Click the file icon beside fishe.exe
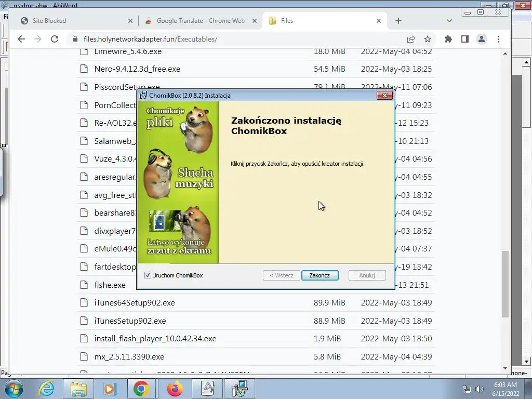The width and height of the screenshot is (532, 399). 84,284
